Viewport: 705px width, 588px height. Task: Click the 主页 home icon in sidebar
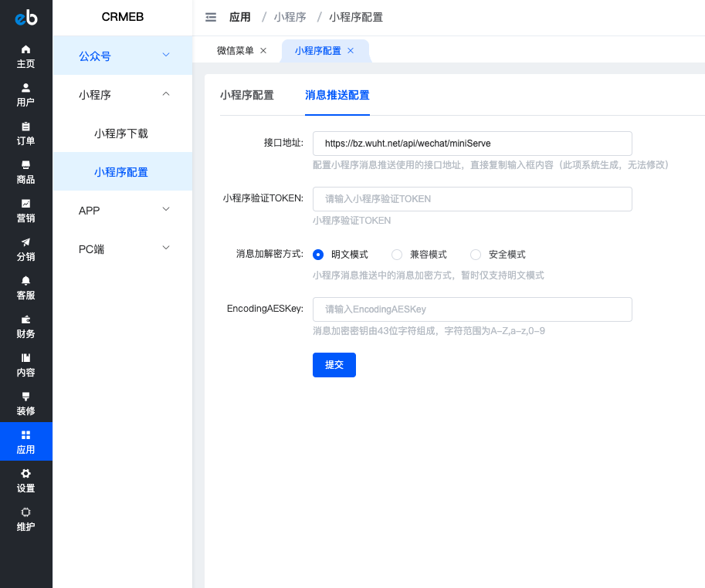pyautogui.click(x=26, y=49)
